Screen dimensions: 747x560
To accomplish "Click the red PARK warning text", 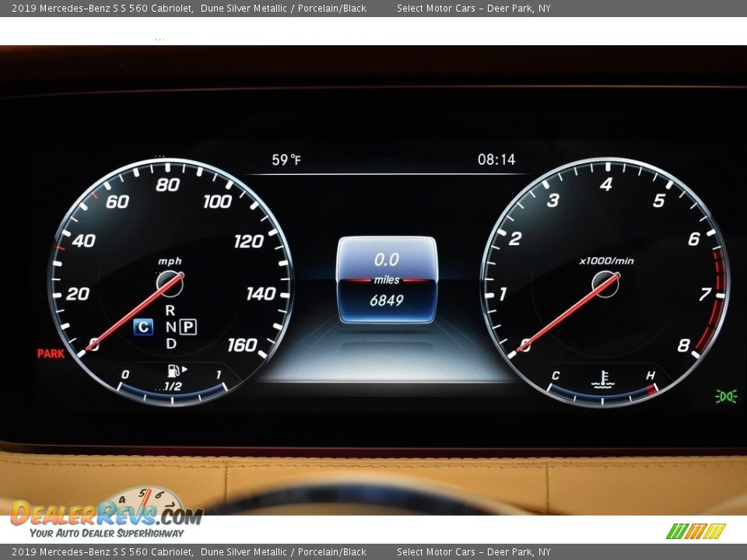I will 51,354.
